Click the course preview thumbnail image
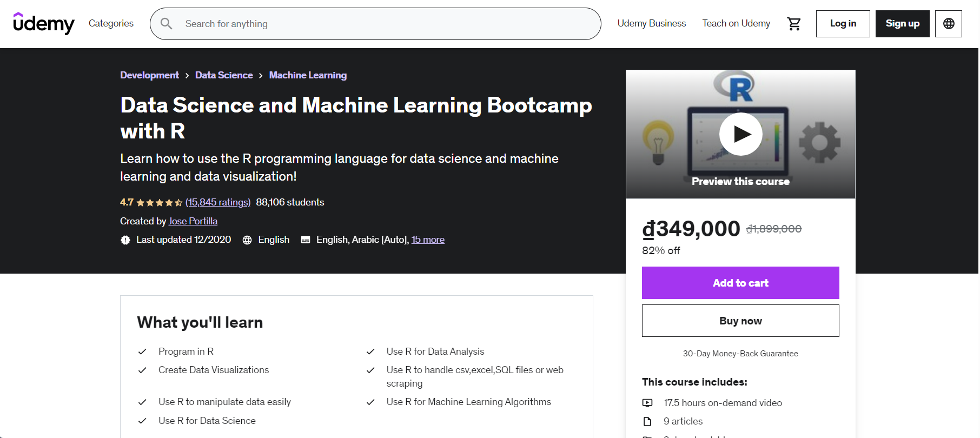This screenshot has width=980, height=438. 740,134
